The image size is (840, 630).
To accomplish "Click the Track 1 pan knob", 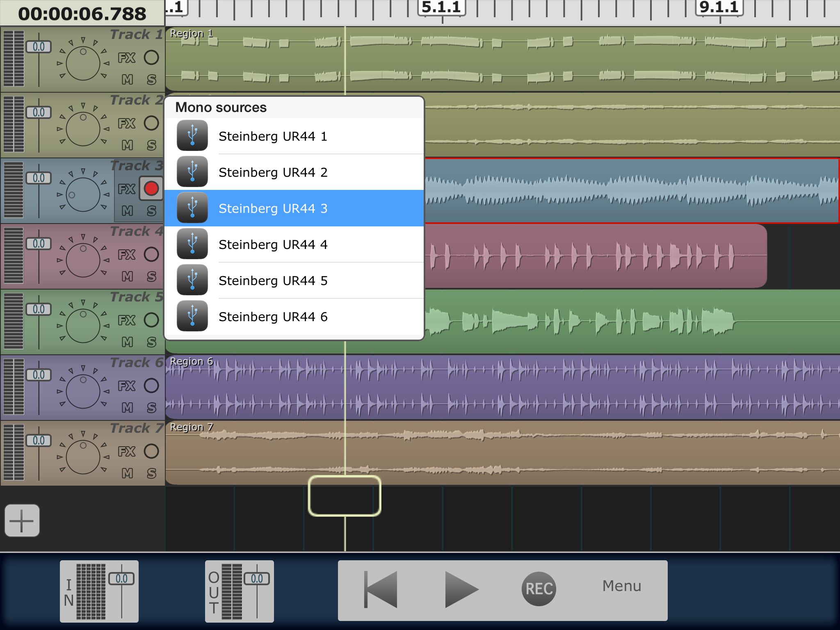I will coord(83,64).
